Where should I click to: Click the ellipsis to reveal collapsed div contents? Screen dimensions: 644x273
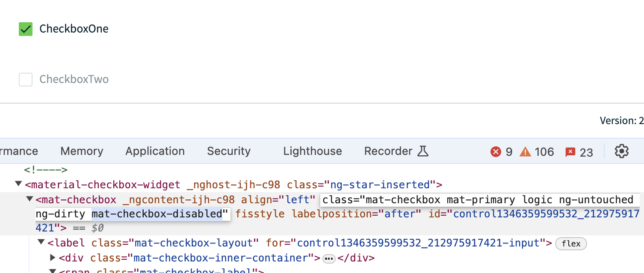click(x=328, y=258)
